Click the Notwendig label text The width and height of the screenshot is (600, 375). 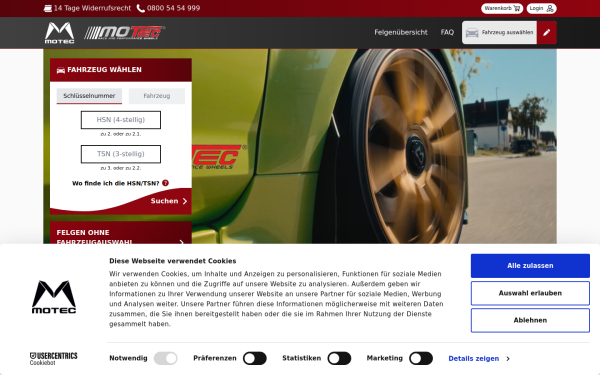pos(128,358)
